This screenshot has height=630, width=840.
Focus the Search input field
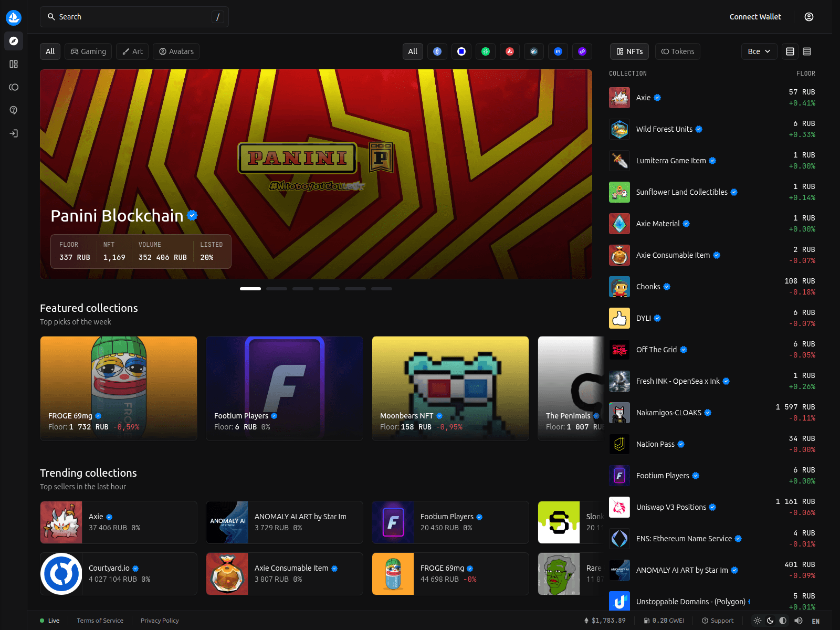click(x=134, y=17)
